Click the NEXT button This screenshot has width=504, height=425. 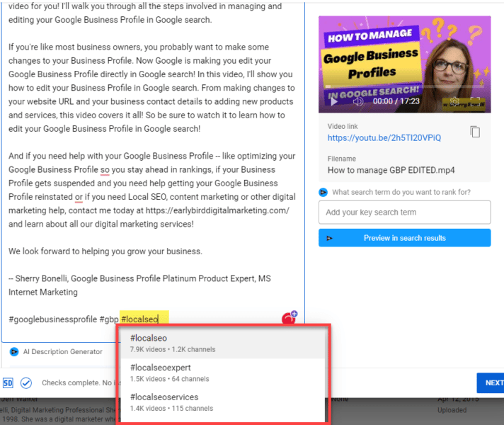[491, 382]
